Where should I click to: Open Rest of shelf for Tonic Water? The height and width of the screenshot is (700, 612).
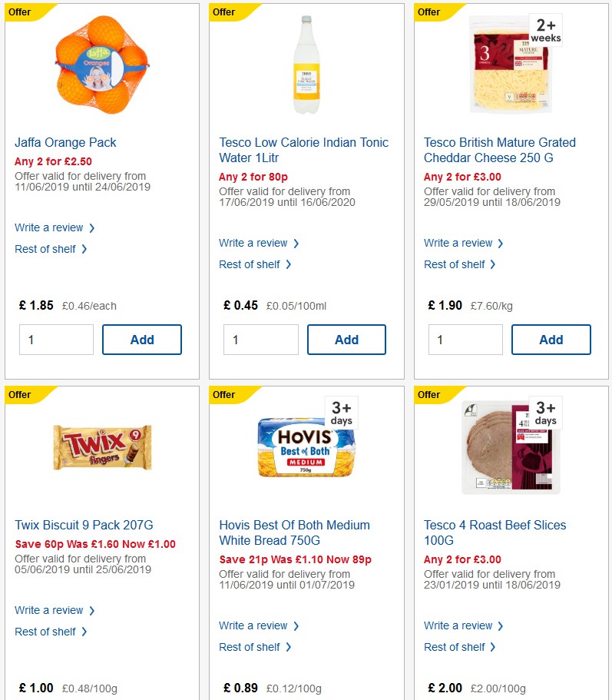tap(252, 264)
